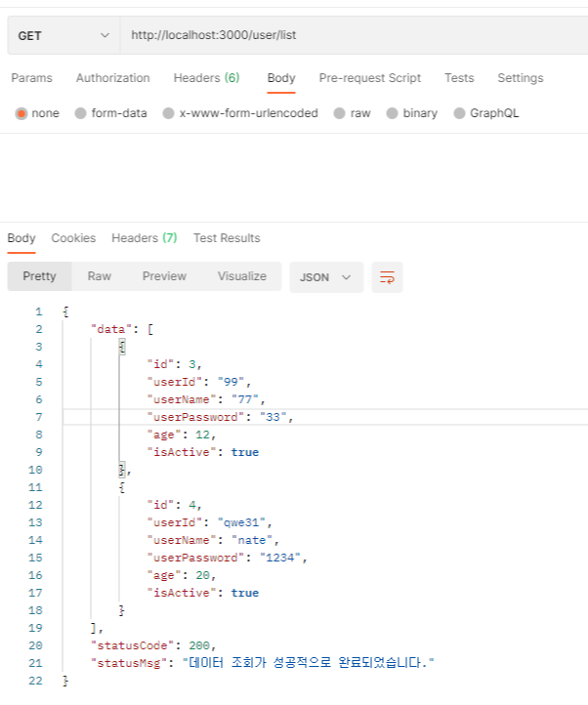Screen dimensions: 588x705
Task: Collapse the object fold marker on line 3
Action: pyautogui.click(x=122, y=347)
